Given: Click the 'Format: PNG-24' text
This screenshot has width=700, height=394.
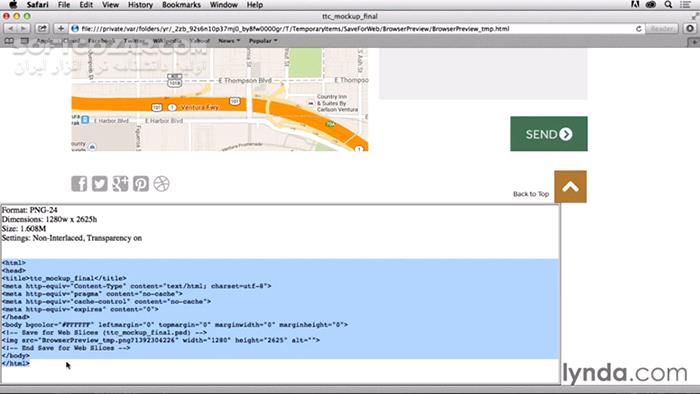Looking at the screenshot, I should 29,210.
